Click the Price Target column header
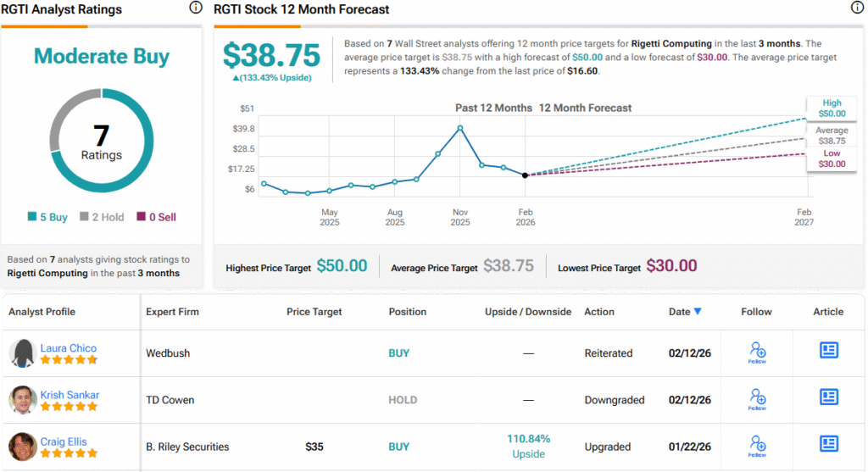 314,312
